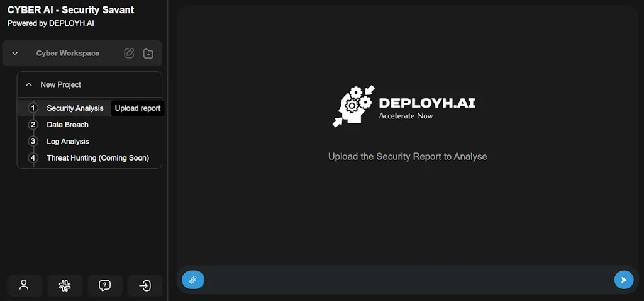Collapse the New Project section

point(29,85)
